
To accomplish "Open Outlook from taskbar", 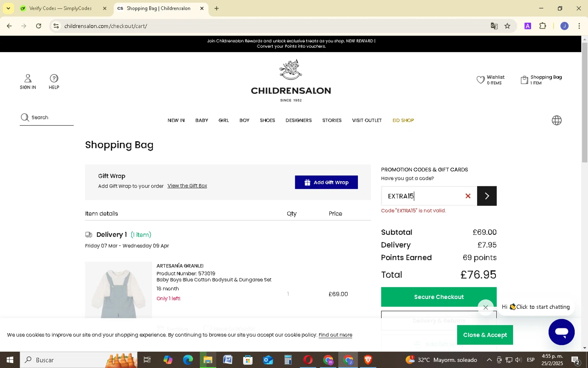I will pyautogui.click(x=268, y=360).
